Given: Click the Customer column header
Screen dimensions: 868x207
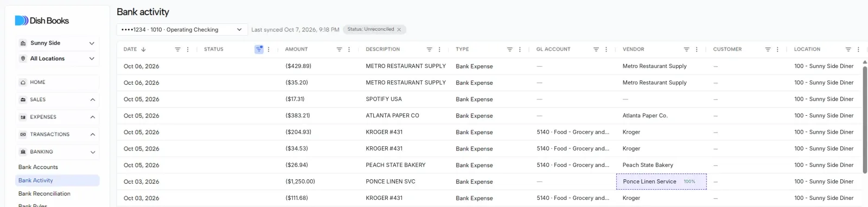Looking at the screenshot, I should coord(727,49).
